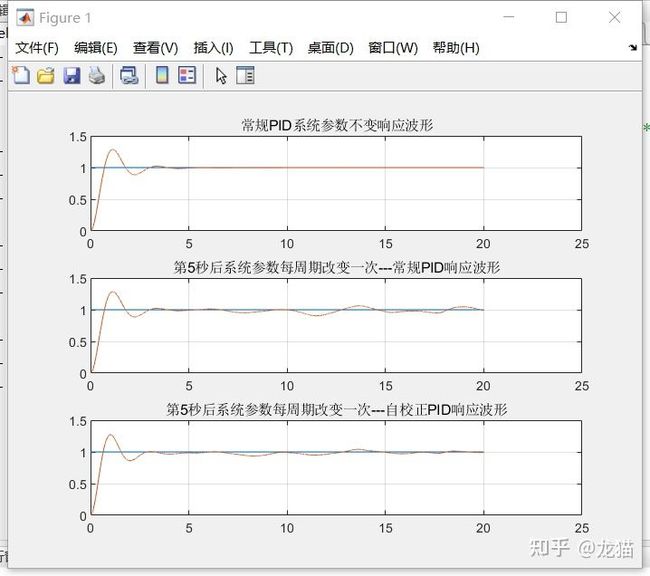Click inside the middle subplot axes
This screenshot has height=576, width=650.
click(x=336, y=326)
